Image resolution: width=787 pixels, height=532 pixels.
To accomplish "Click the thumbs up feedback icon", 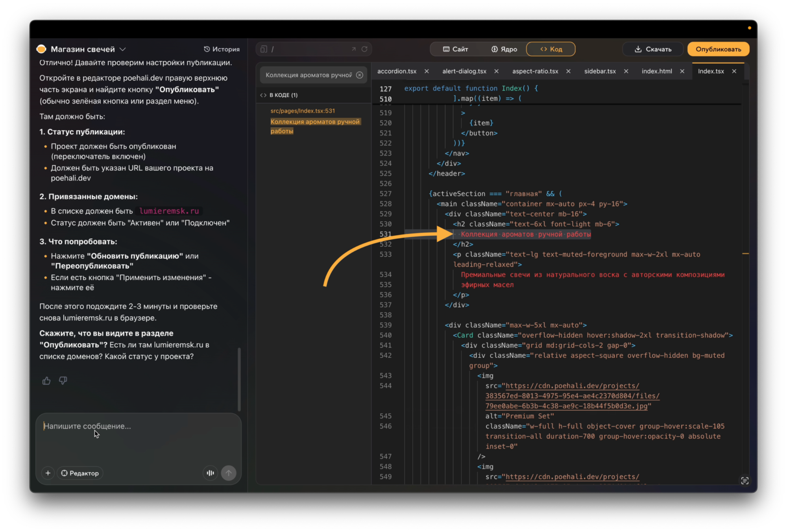I will (x=46, y=381).
